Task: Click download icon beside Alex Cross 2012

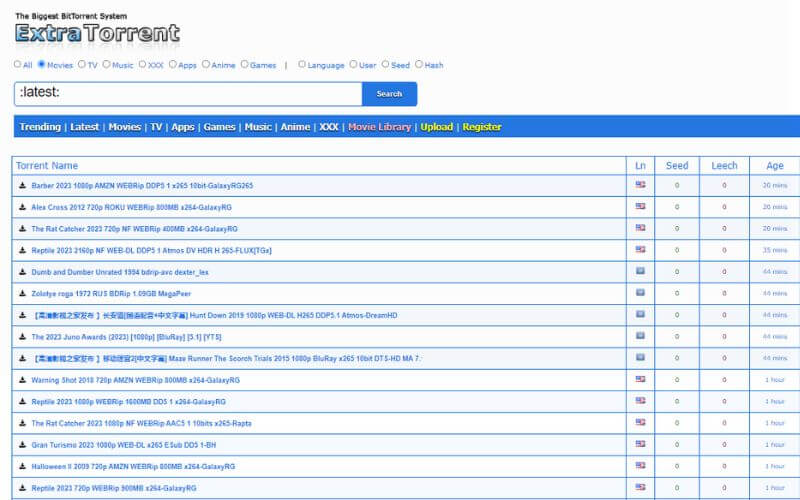Action: [x=22, y=207]
